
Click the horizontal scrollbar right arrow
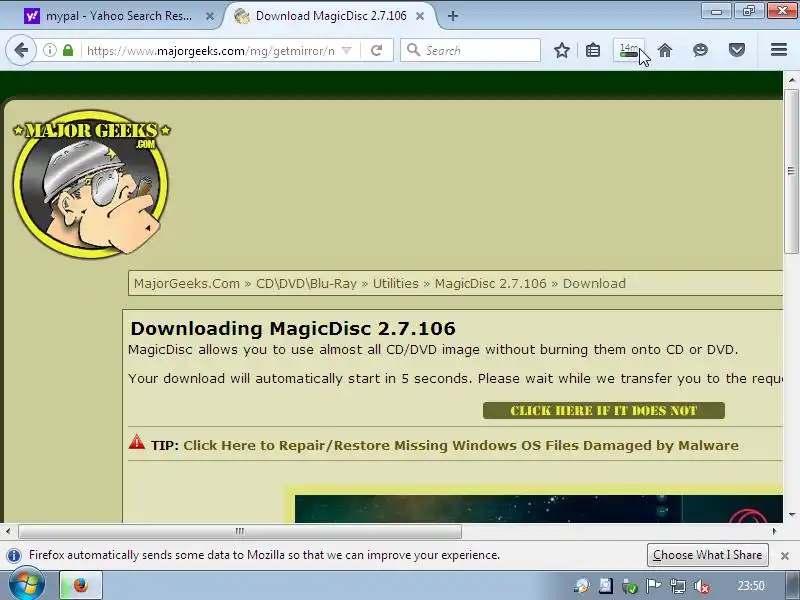point(774,531)
